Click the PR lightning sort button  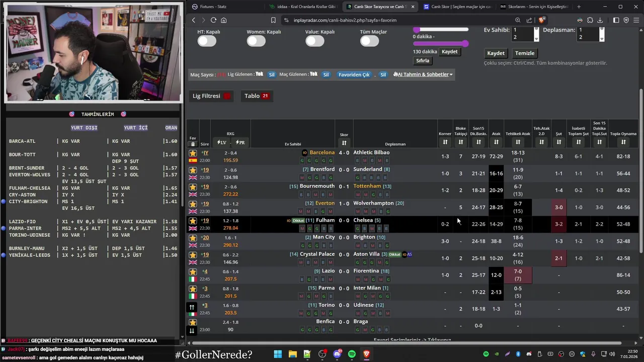(239, 142)
